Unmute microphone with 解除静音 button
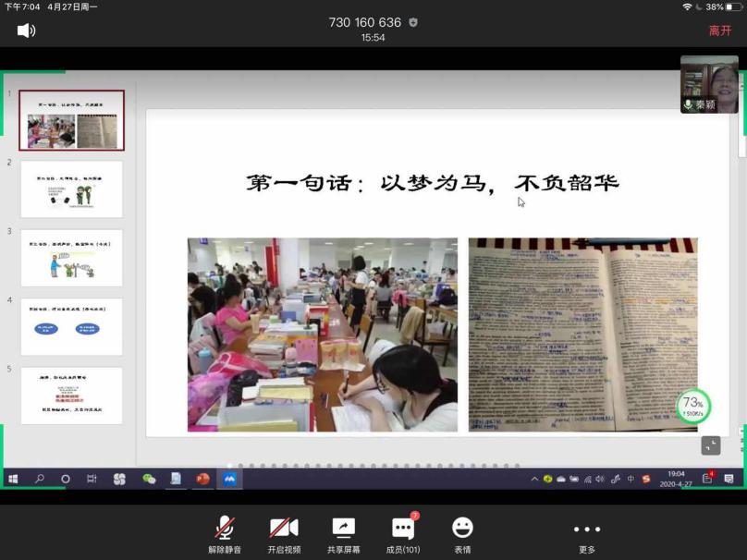 pos(225,534)
